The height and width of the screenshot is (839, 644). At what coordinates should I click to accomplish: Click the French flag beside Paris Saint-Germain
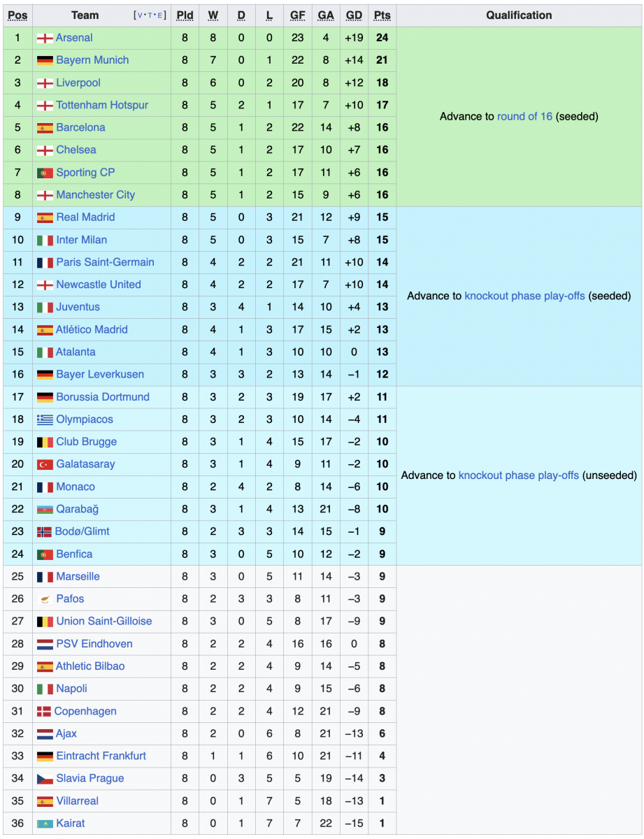click(x=45, y=263)
